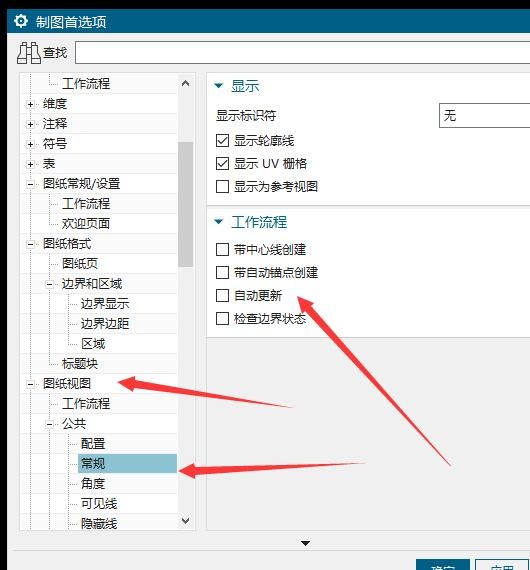This screenshot has height=570, width=530.
Task: Click the bottom expand-dialog arrow
Action: (305, 543)
